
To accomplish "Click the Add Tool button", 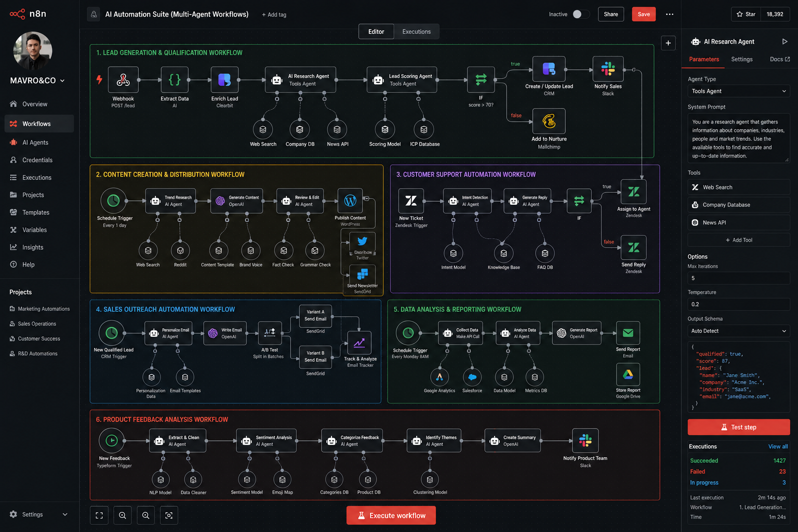I will (739, 240).
